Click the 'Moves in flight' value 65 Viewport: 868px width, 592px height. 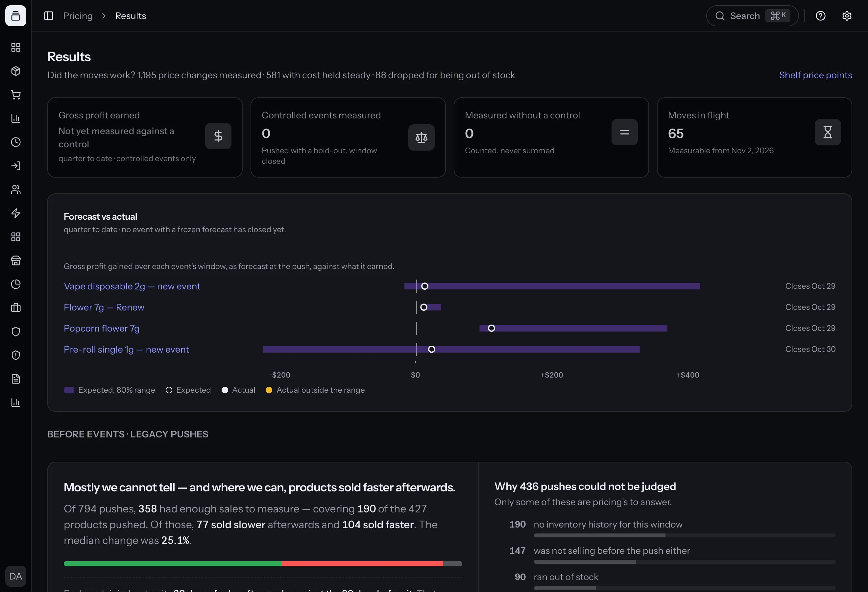[x=676, y=133]
